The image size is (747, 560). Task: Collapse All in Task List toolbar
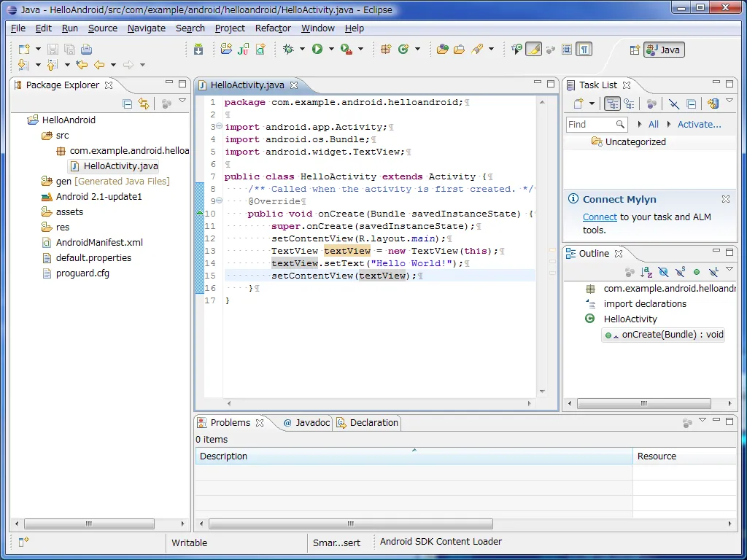point(692,104)
